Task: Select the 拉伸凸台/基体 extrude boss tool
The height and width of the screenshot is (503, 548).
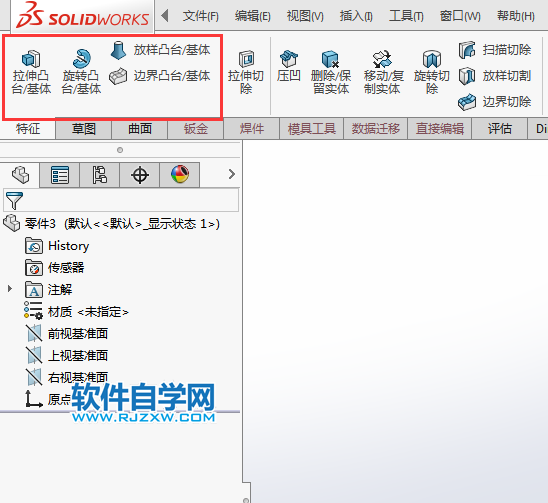Action: [x=31, y=72]
